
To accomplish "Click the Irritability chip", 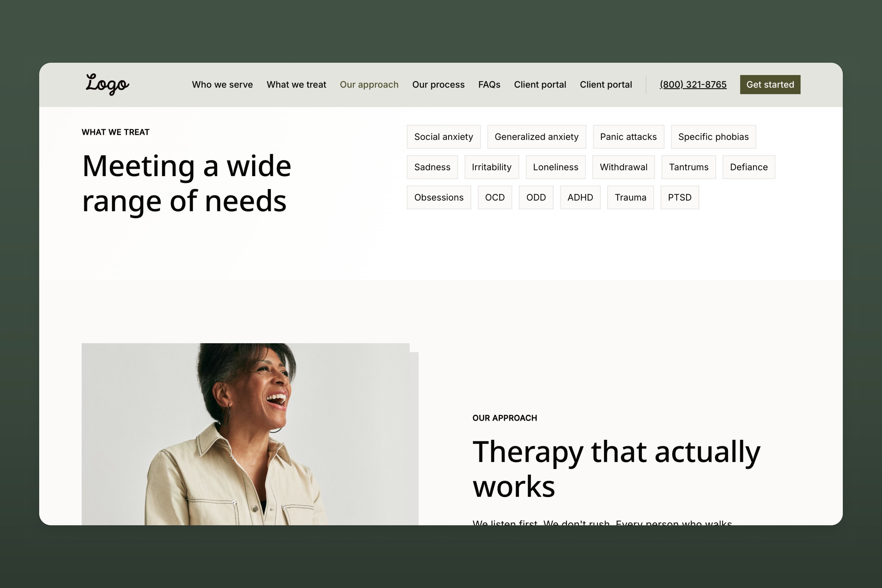I will (491, 167).
